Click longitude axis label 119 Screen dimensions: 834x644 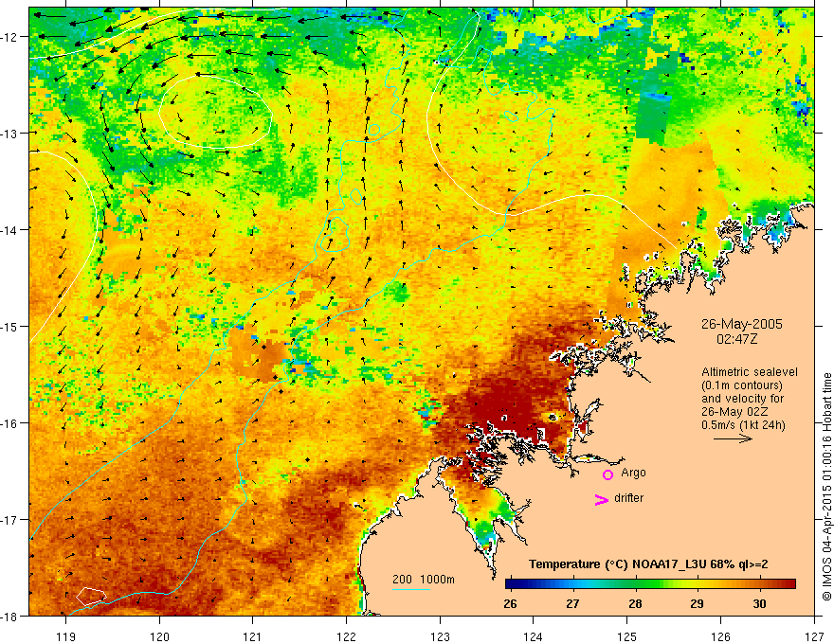(65, 636)
